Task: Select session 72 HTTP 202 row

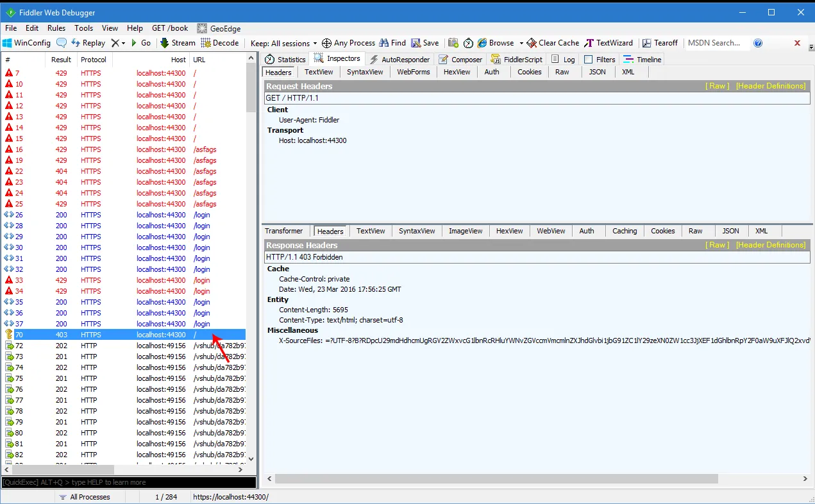Action: [x=124, y=346]
